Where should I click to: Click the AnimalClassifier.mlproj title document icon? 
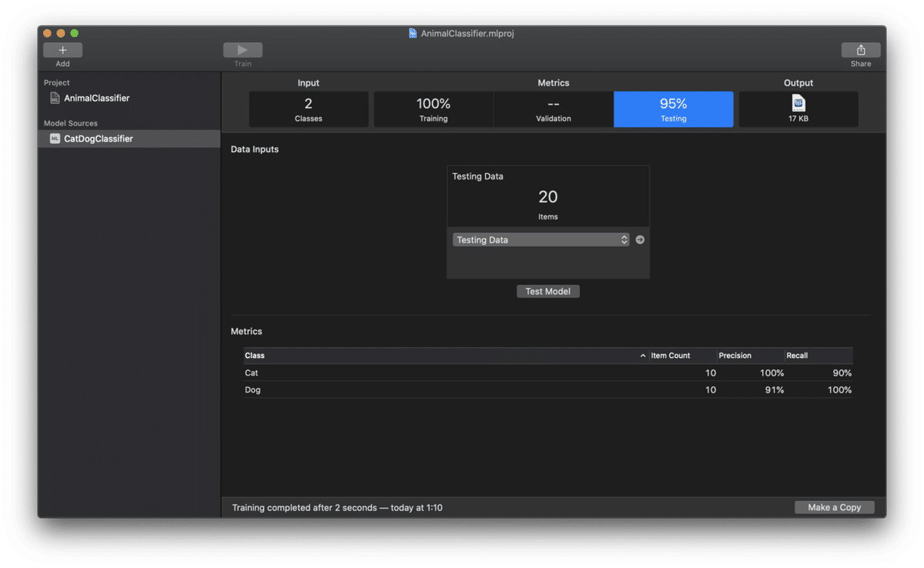(413, 33)
